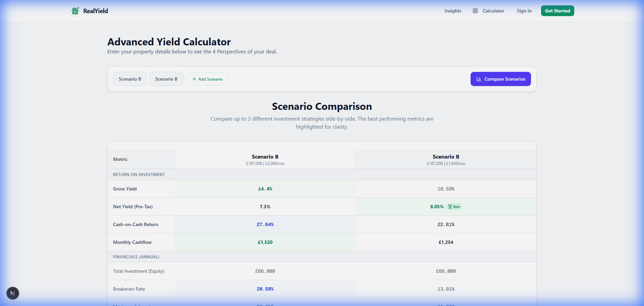Select the £1,520 Monthly Cashflow cell

265,242
